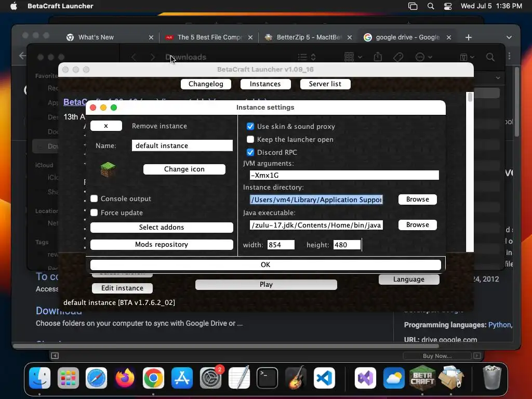Open the Weather app in dock
Image resolution: width=532 pixels, height=399 pixels.
tap(394, 378)
